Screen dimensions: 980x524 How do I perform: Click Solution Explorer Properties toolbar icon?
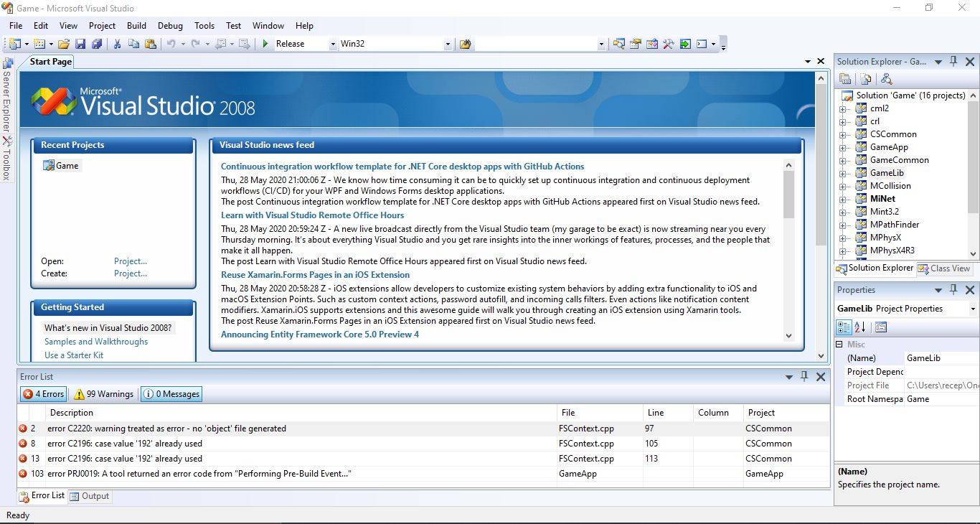pos(845,79)
